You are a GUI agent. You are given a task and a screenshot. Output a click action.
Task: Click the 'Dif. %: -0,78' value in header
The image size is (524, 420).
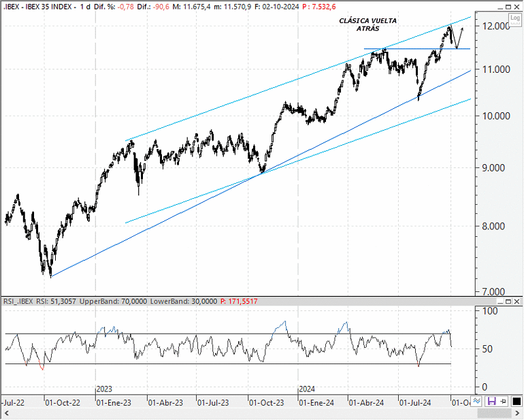pyautogui.click(x=114, y=7)
